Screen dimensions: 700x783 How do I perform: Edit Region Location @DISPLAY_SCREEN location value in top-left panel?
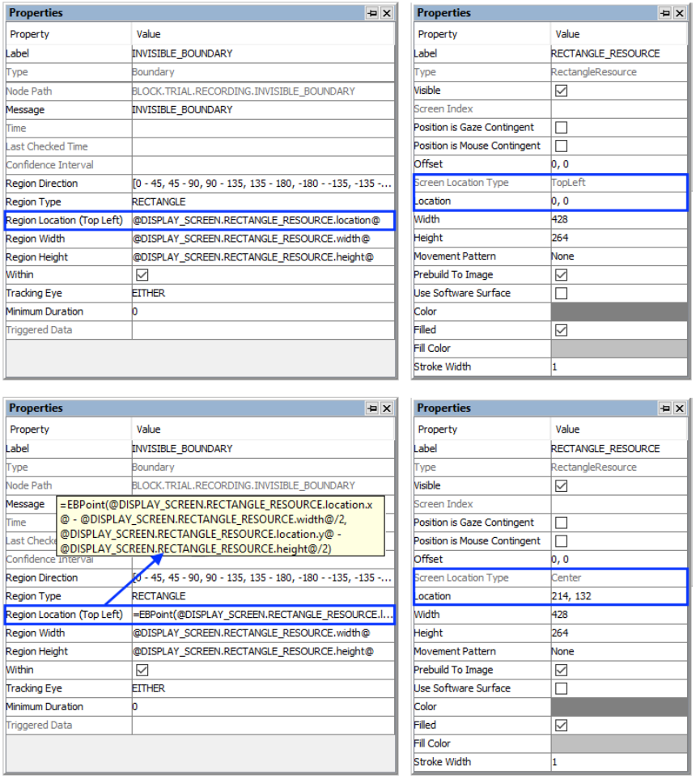click(263, 220)
